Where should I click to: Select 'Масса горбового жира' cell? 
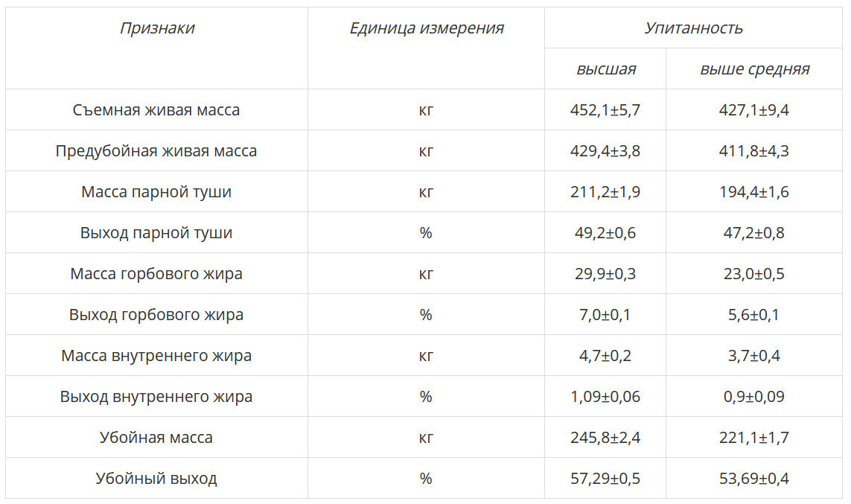coord(156,273)
